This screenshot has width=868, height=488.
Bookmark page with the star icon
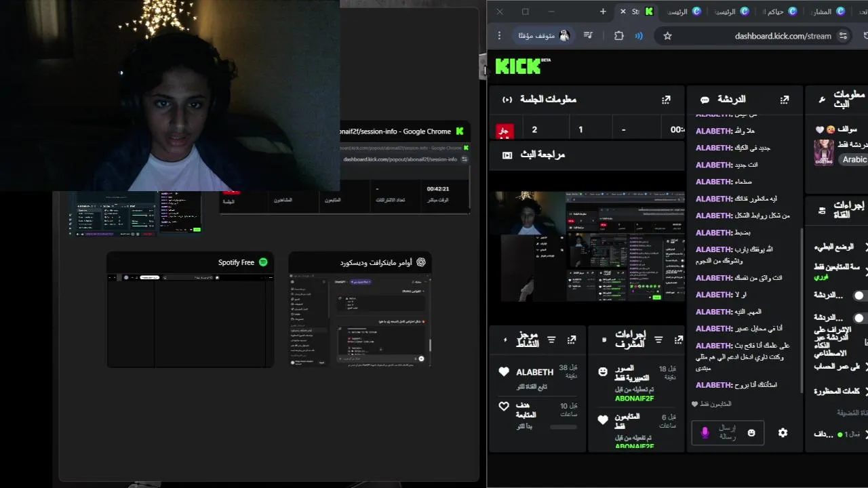coord(667,36)
